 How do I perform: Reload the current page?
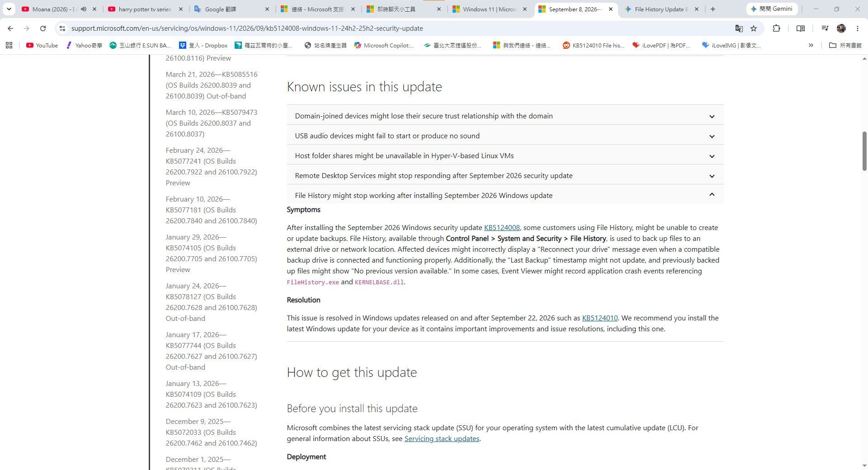pos(43,28)
